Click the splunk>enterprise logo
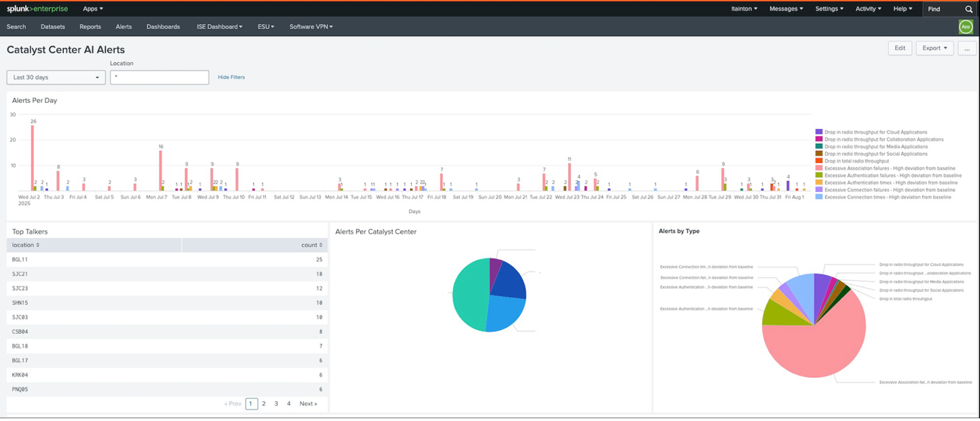This screenshot has height=421, width=980. [x=37, y=8]
